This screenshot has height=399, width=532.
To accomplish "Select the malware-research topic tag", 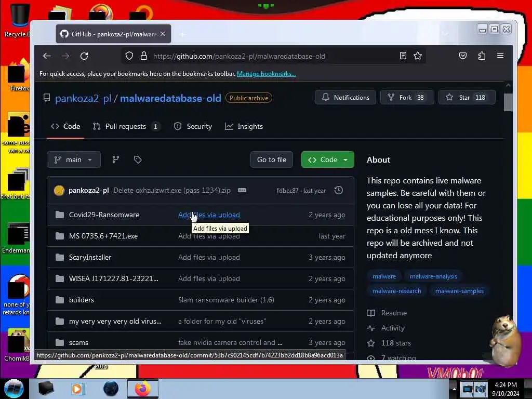I will tap(396, 291).
